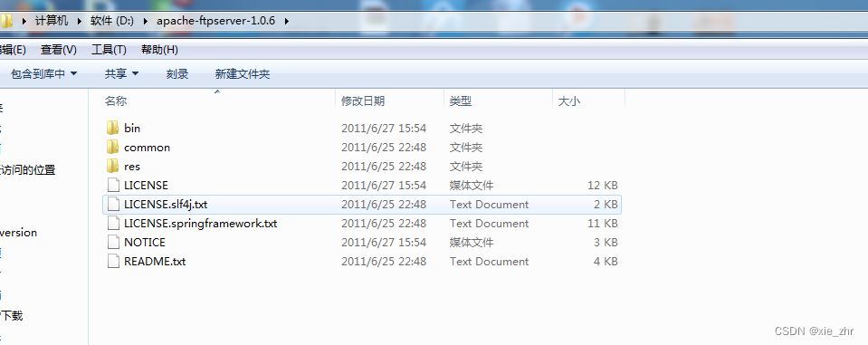Click 媒体文件 type of NOTICE row
868x345 pixels.
click(472, 242)
